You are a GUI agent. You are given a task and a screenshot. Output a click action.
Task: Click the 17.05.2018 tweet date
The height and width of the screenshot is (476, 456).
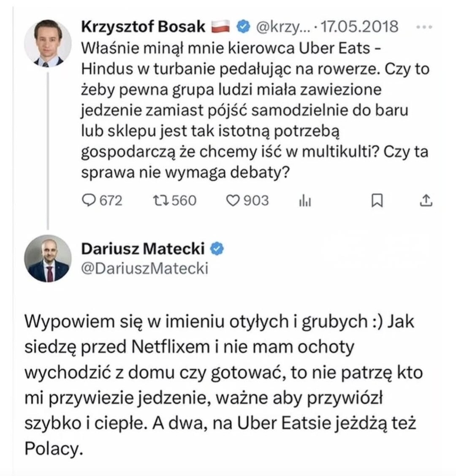pyautogui.click(x=360, y=27)
